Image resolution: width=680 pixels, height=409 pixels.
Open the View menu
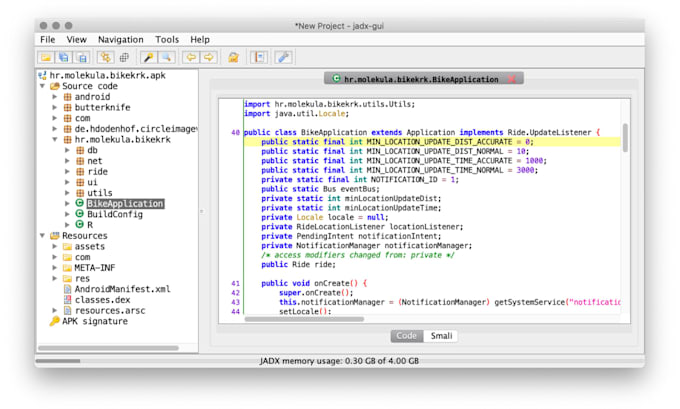click(x=76, y=39)
